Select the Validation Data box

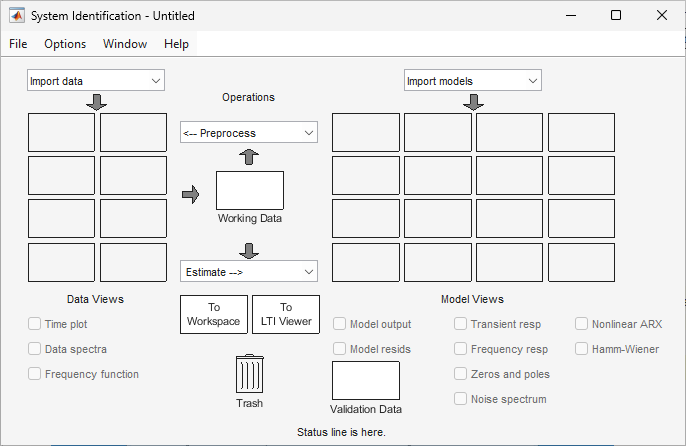pos(365,381)
